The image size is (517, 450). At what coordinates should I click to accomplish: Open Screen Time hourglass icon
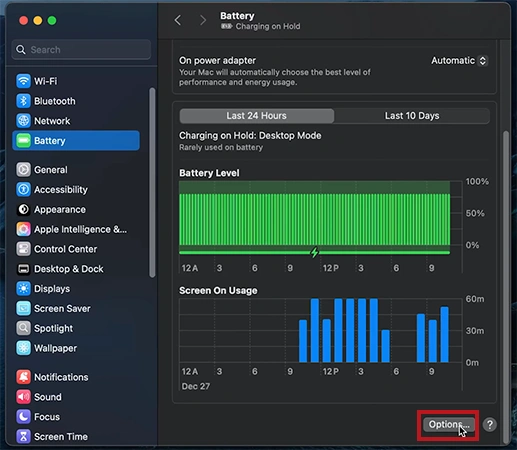click(23, 436)
